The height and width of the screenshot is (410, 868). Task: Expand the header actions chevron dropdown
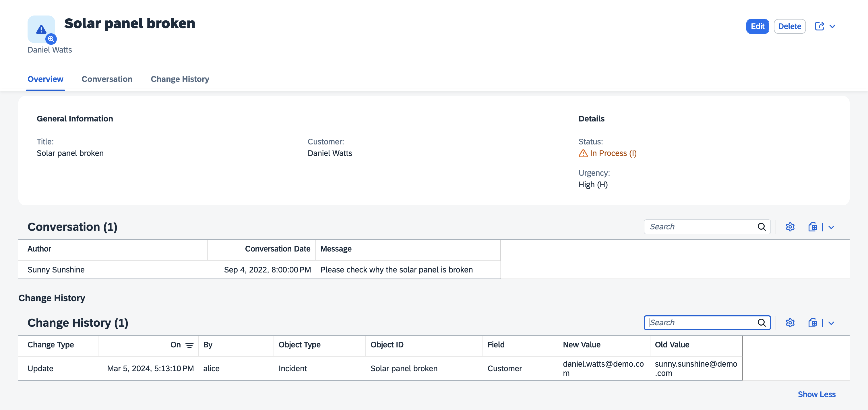point(832,26)
